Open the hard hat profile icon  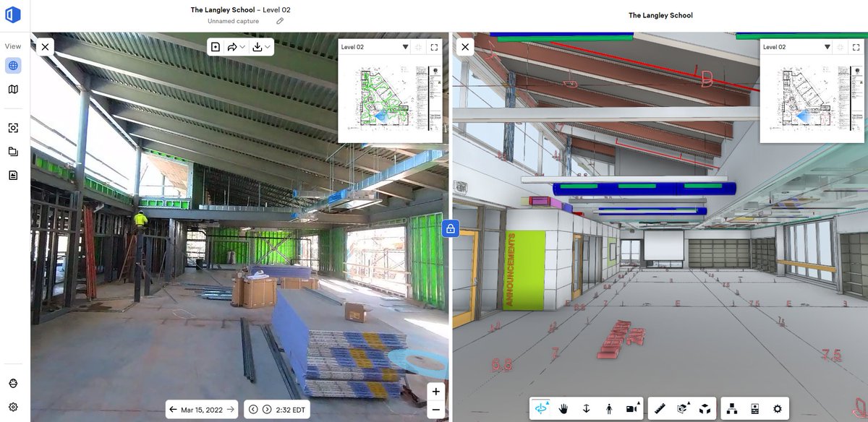coord(13,383)
